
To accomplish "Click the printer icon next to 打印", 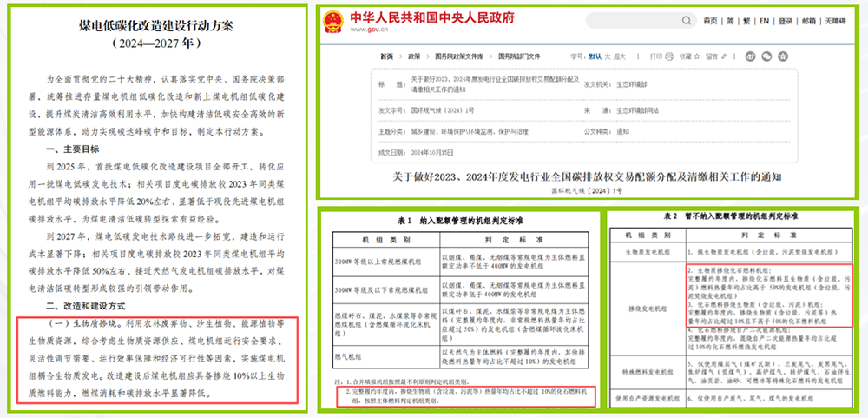I will [668, 56].
